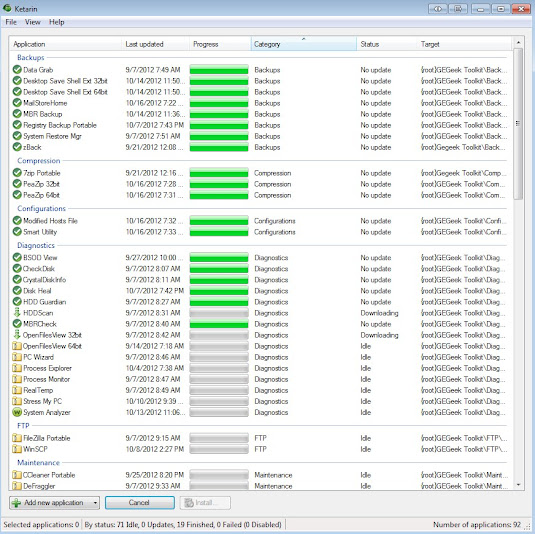Image resolution: width=535 pixels, height=534 pixels.
Task: Collapse the Backups group header
Action: point(31,57)
